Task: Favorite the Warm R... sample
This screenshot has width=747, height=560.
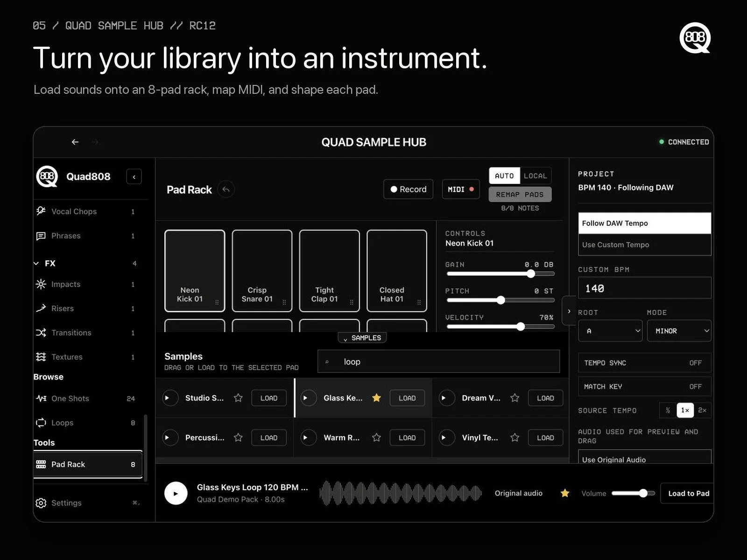Action: tap(376, 438)
